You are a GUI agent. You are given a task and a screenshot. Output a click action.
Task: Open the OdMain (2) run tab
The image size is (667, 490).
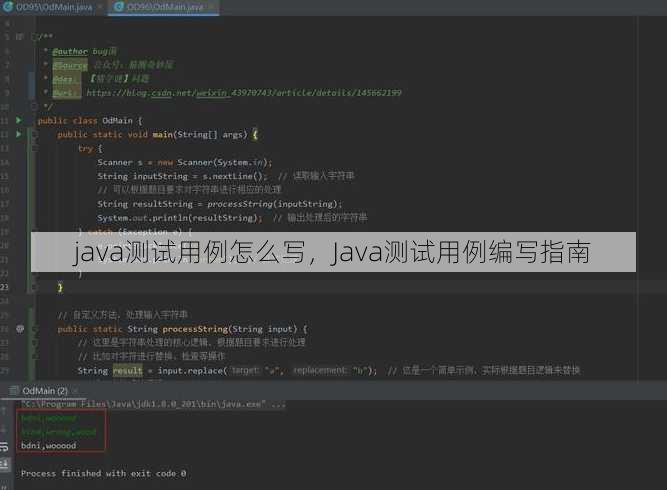45,390
